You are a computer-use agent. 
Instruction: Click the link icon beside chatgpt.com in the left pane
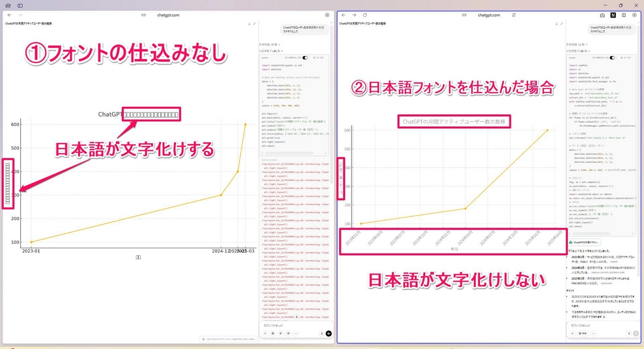pos(143,15)
